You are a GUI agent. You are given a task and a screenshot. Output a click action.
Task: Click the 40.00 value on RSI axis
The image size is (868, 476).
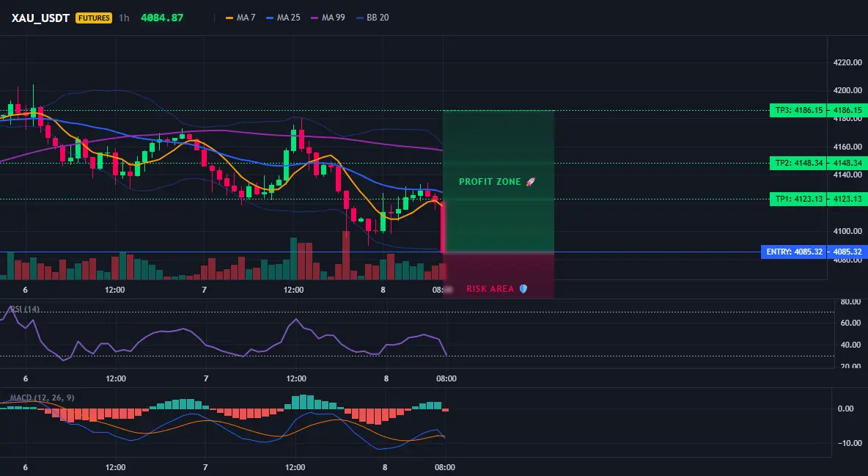(x=851, y=345)
